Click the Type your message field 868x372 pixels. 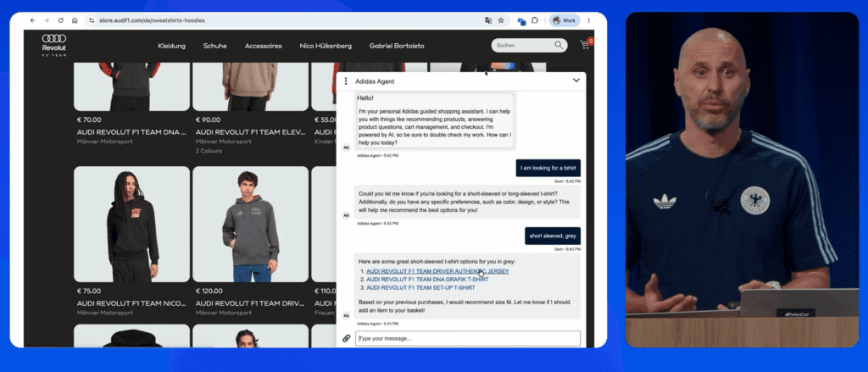tap(468, 338)
